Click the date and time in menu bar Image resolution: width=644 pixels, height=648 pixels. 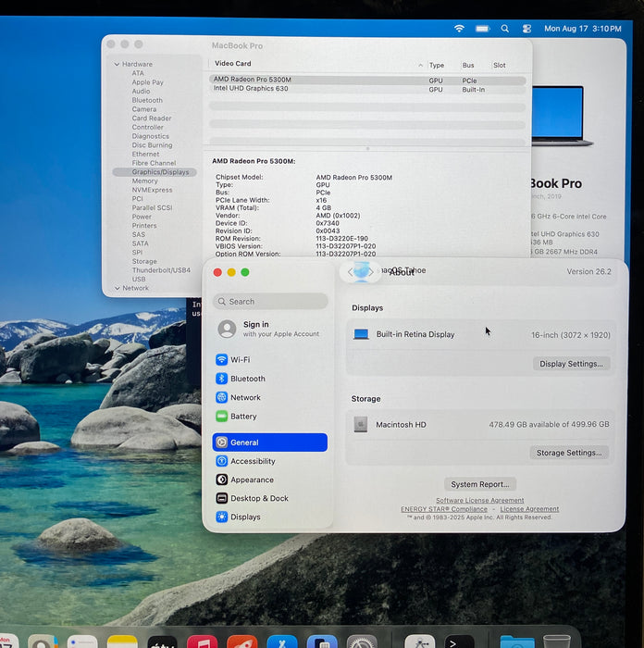tap(582, 29)
